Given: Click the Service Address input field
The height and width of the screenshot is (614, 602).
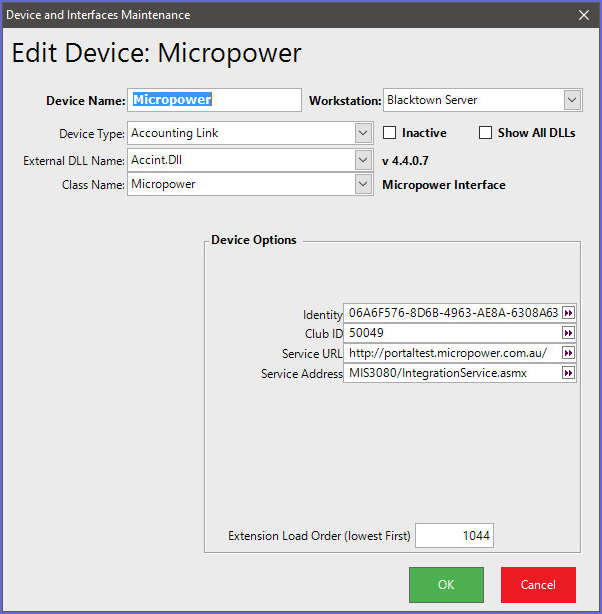Looking at the screenshot, I should pyautogui.click(x=453, y=373).
